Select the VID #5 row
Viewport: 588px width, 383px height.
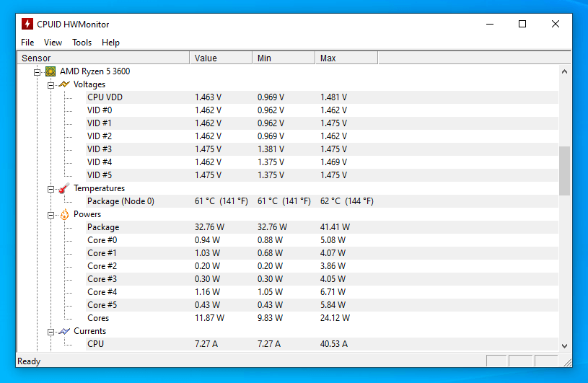322,175
